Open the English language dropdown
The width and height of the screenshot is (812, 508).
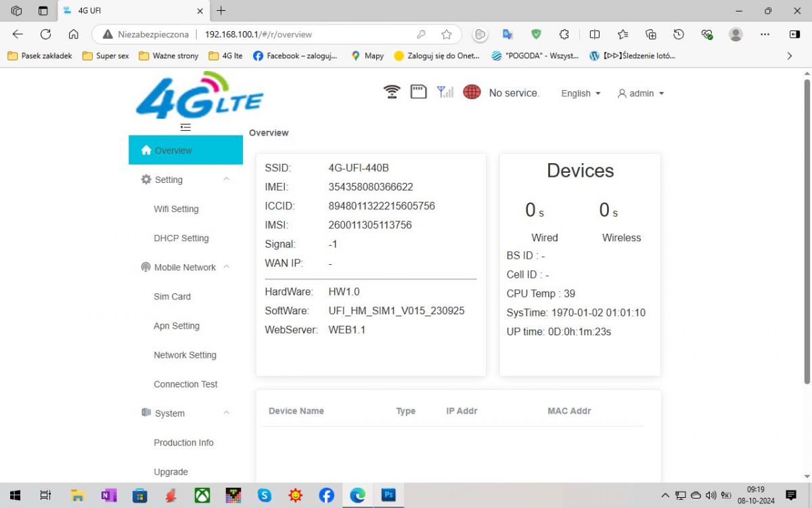point(579,93)
